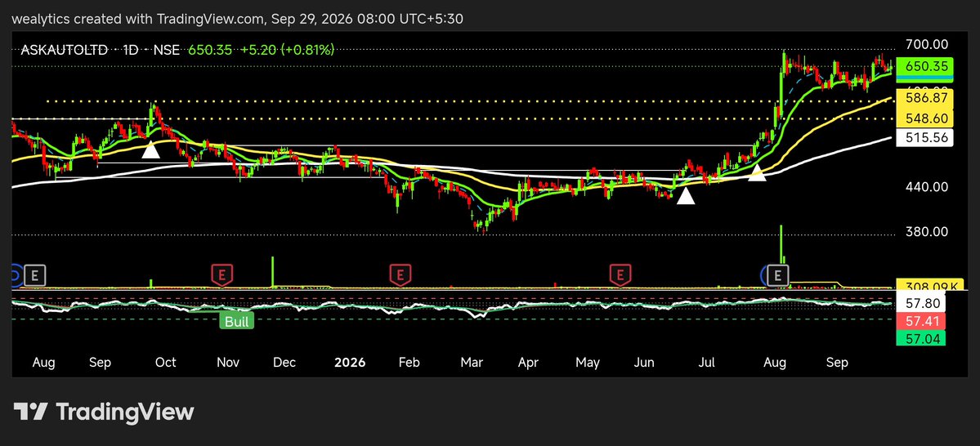Screen dimensions: 980x446
Task: Click the wealytics created with TradingView.com caption
Action: tap(238, 19)
